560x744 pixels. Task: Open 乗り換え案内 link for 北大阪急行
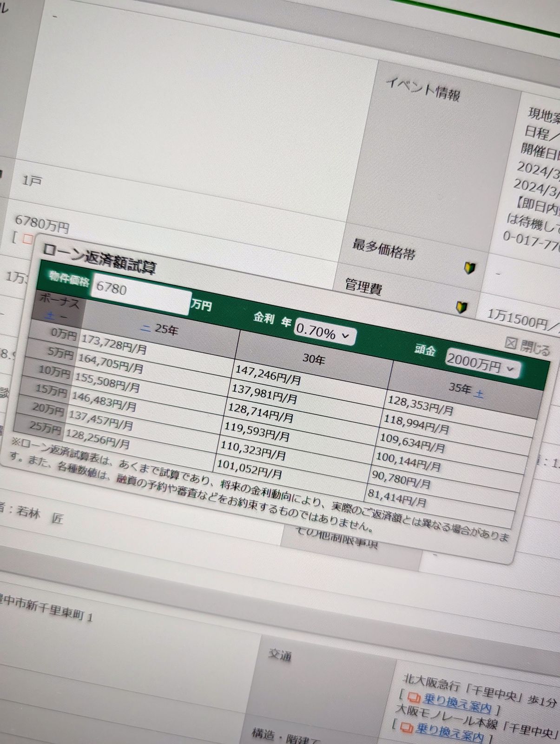pyautogui.click(x=457, y=704)
